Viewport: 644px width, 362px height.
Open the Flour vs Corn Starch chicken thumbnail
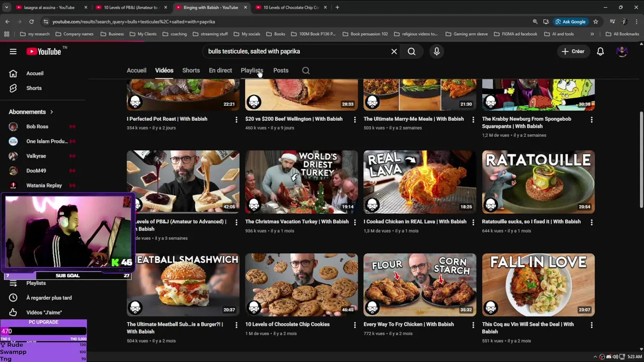coord(420,285)
